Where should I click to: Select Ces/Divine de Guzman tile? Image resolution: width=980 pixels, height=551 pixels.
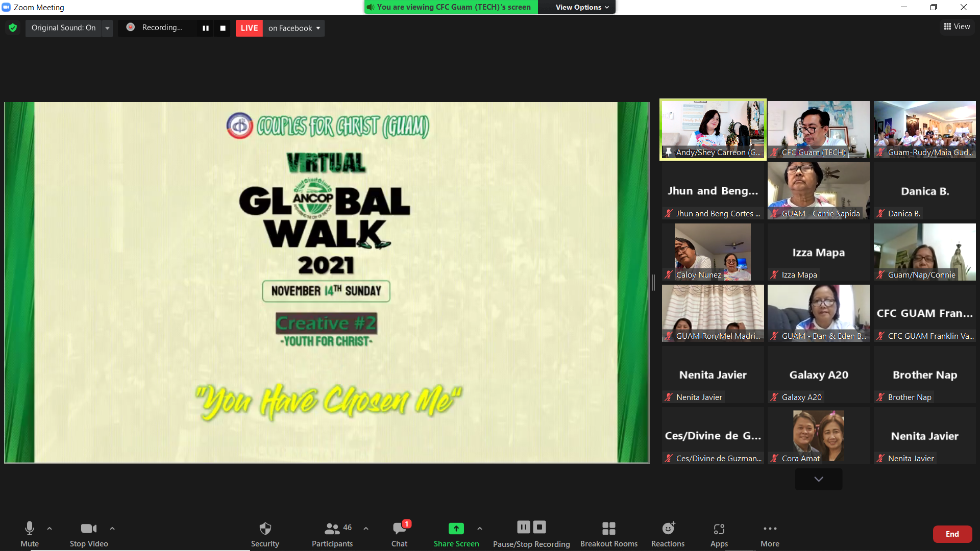(713, 436)
